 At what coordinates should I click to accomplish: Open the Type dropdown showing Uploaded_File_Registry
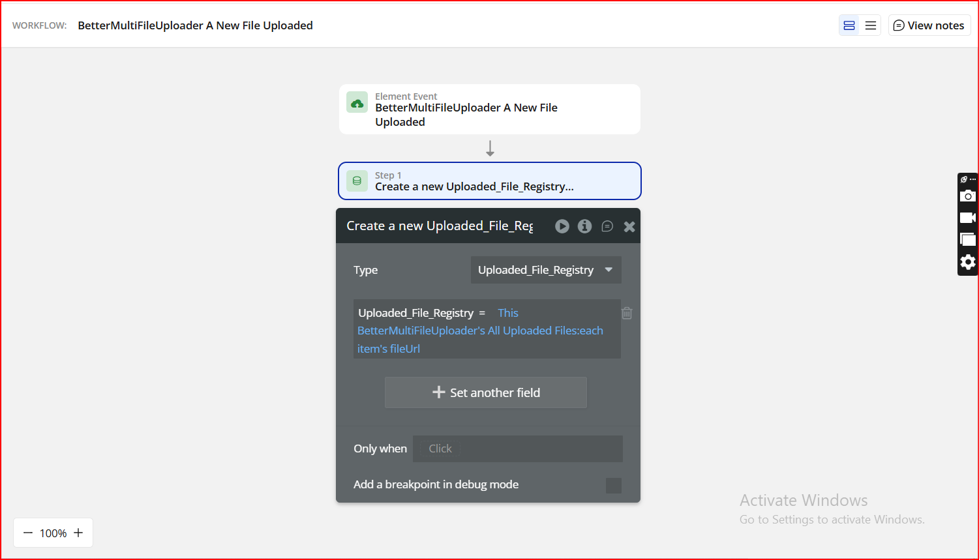point(545,270)
